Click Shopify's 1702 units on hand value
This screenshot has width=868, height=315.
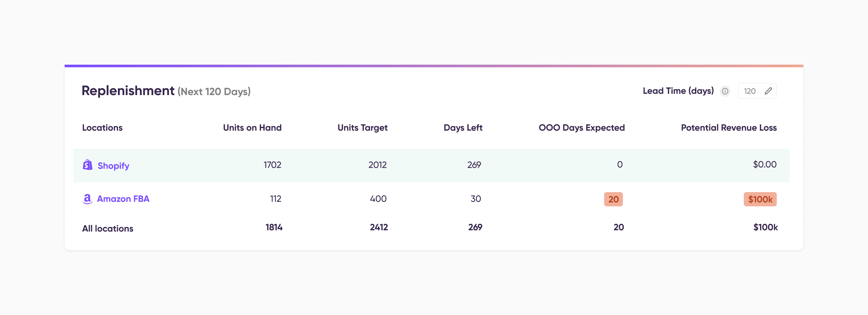pyautogui.click(x=272, y=165)
